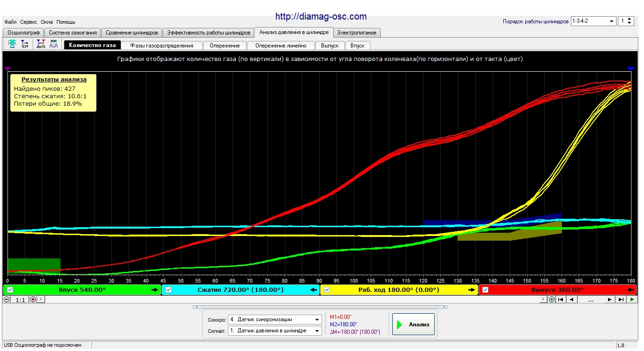The image size is (644, 351).
Task: Click the blue M2 marker triangle at top right
Action: pyautogui.click(x=631, y=68)
